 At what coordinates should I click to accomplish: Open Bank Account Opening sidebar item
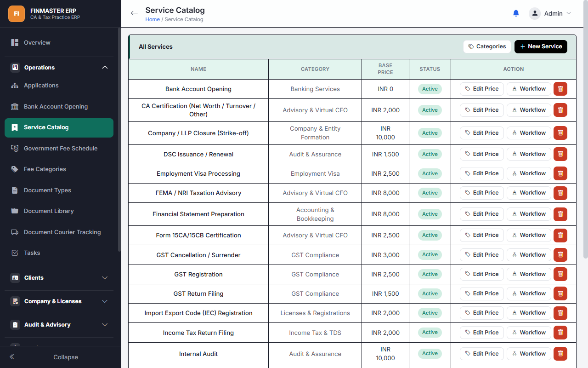point(59,106)
